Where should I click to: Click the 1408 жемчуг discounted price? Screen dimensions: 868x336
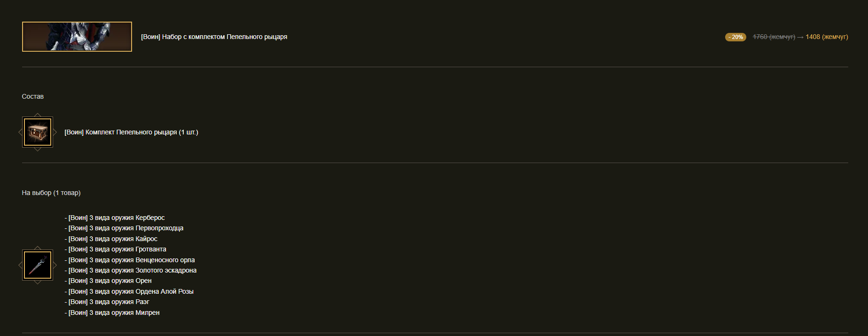point(827,37)
